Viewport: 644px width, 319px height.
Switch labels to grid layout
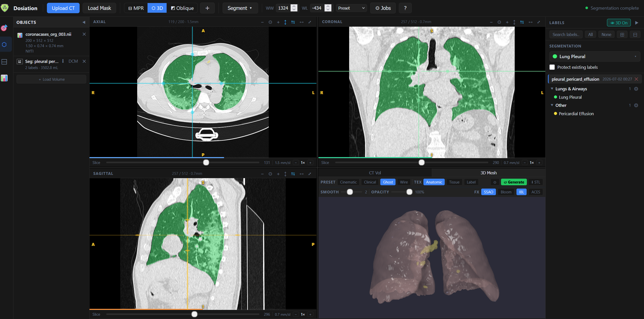[622, 35]
